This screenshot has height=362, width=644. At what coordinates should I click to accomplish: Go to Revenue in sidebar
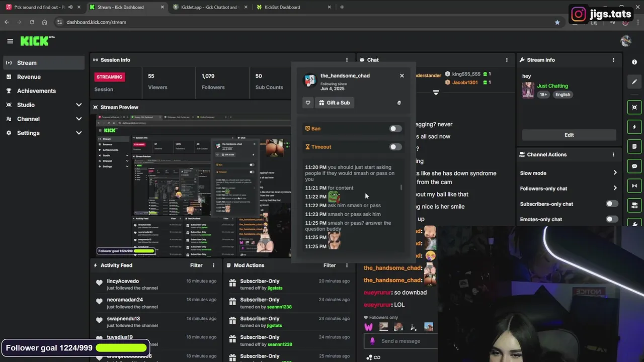click(44, 77)
